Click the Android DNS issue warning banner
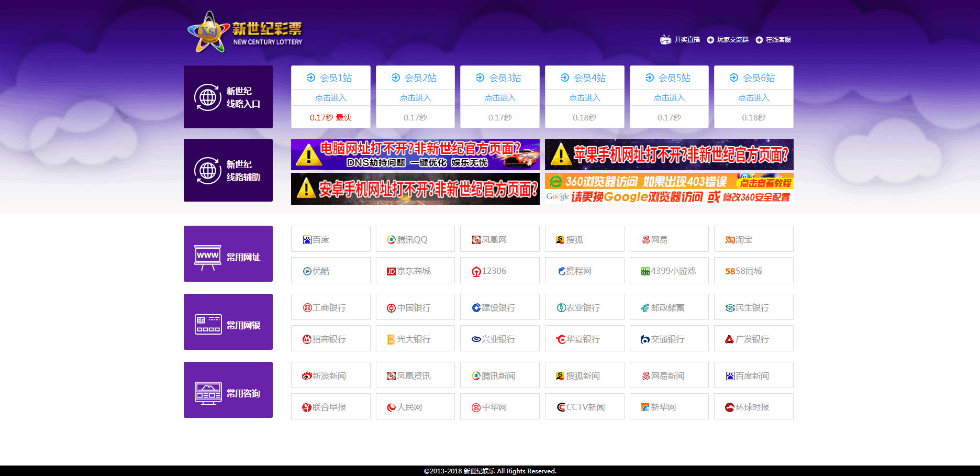Viewport: 980px width, 476px height. (x=415, y=188)
